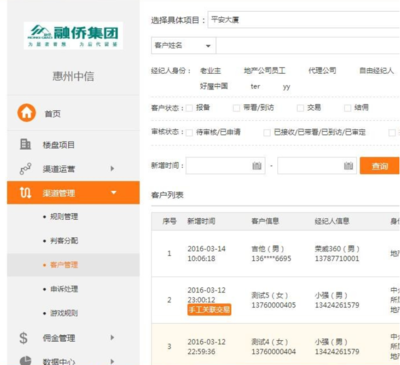The image size is (400, 365).
Task: Click customer phone 136****6695
Action: pos(271,259)
